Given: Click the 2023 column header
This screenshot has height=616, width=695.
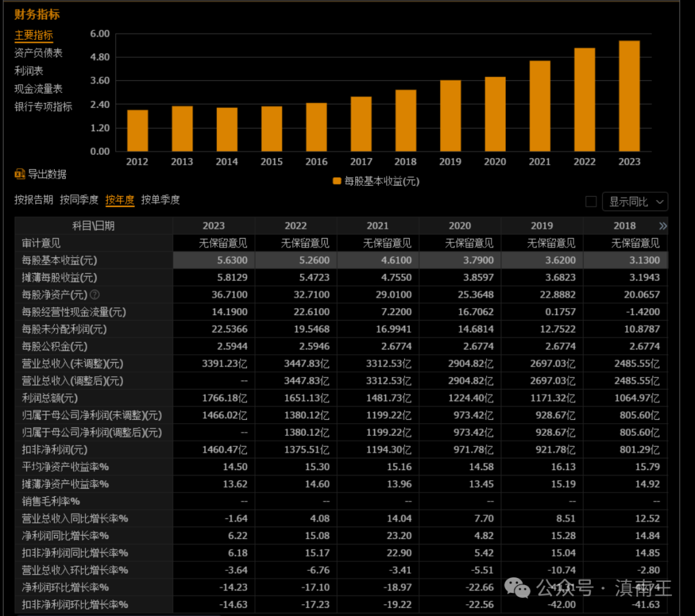Looking at the screenshot, I should (214, 226).
